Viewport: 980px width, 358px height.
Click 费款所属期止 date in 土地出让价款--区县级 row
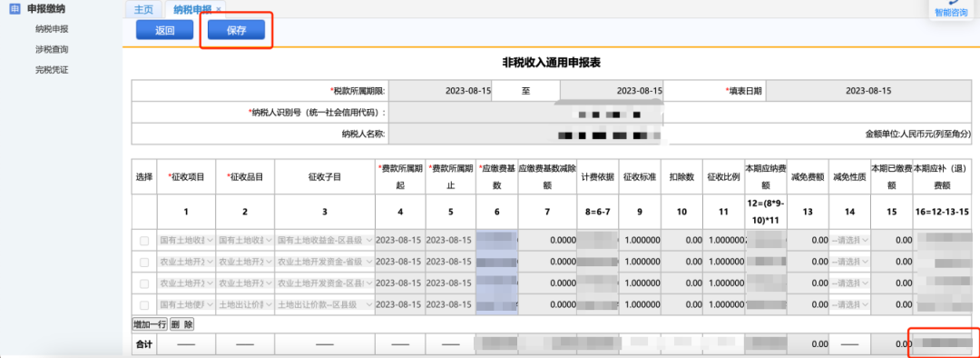[451, 304]
